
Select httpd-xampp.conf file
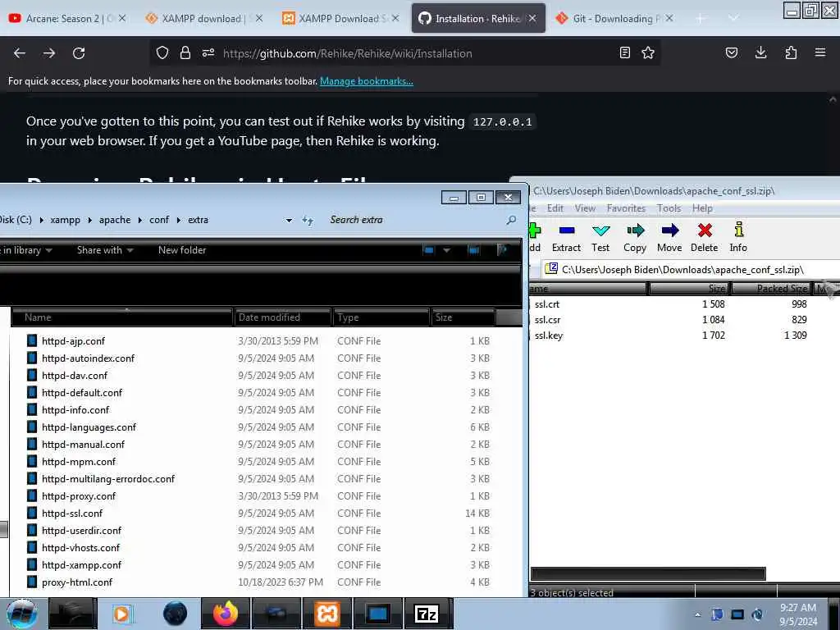pyautogui.click(x=81, y=564)
